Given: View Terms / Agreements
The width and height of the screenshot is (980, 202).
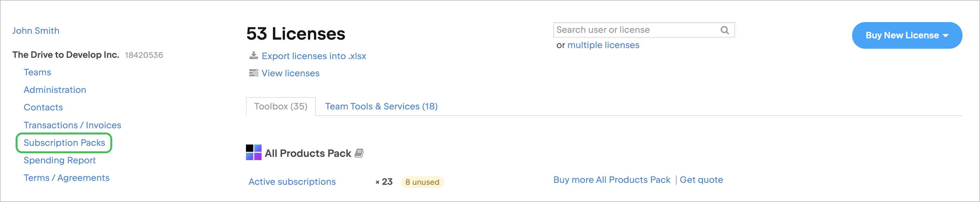Looking at the screenshot, I should [x=66, y=178].
